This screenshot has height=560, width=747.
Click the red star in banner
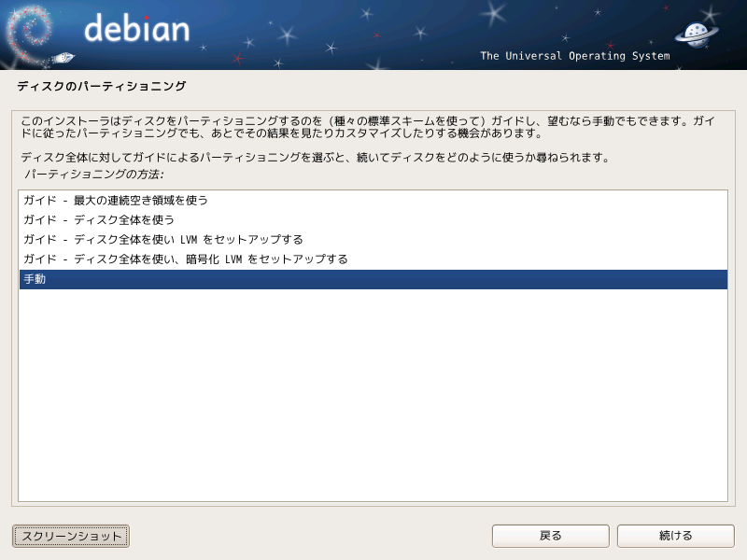click(237, 59)
